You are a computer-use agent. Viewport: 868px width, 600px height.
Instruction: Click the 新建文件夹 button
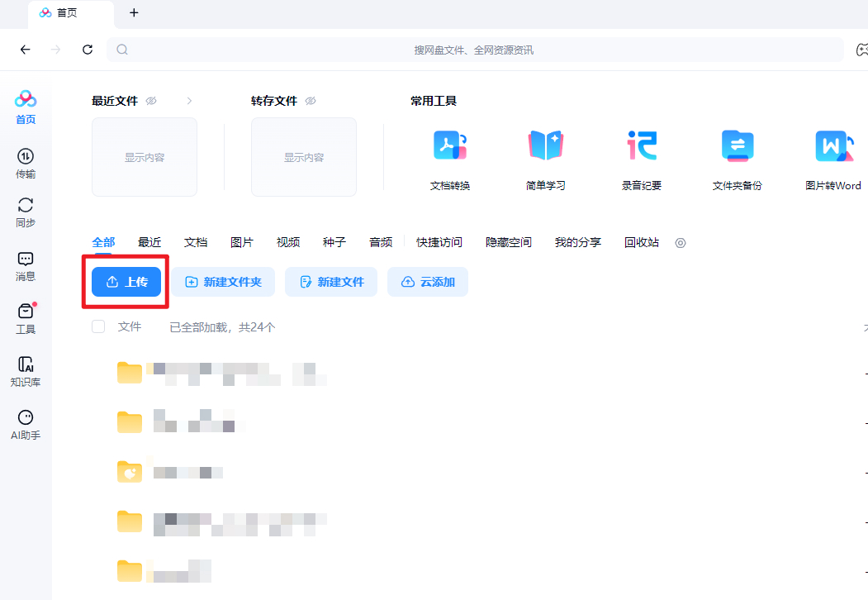[x=222, y=282]
